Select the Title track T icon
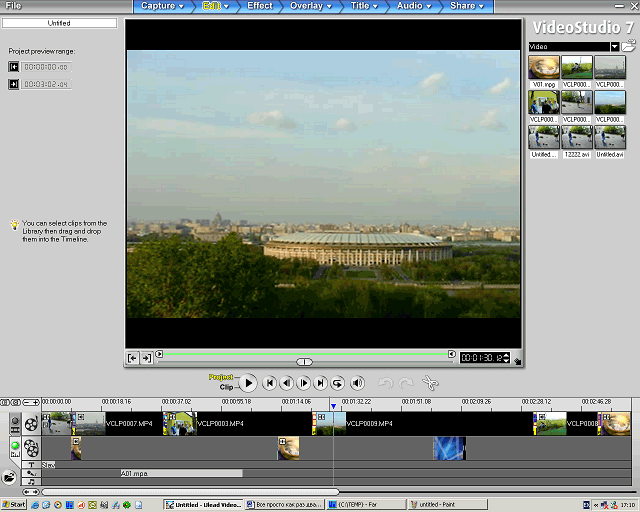This screenshot has height=512, width=640. click(31, 465)
